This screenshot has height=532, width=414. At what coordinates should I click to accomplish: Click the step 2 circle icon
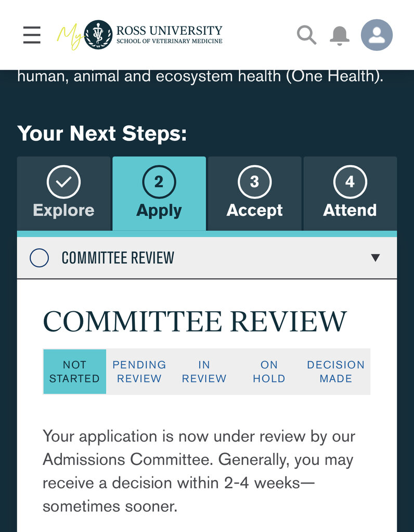point(159,182)
